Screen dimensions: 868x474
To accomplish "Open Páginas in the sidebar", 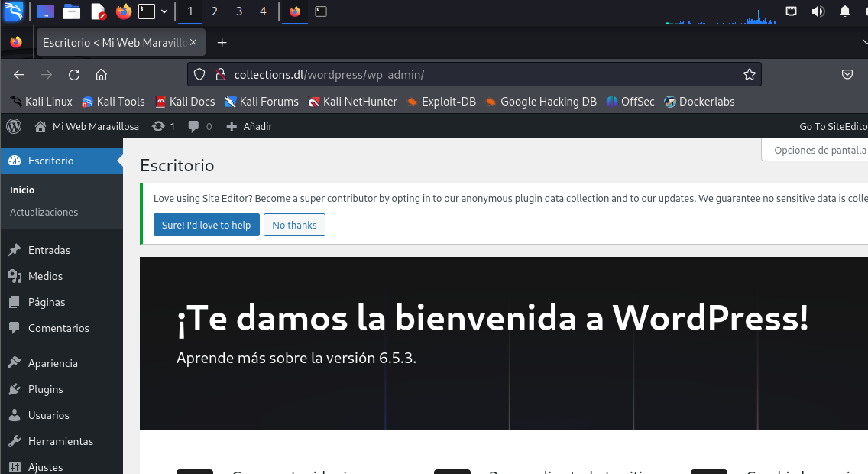I will [61, 302].
